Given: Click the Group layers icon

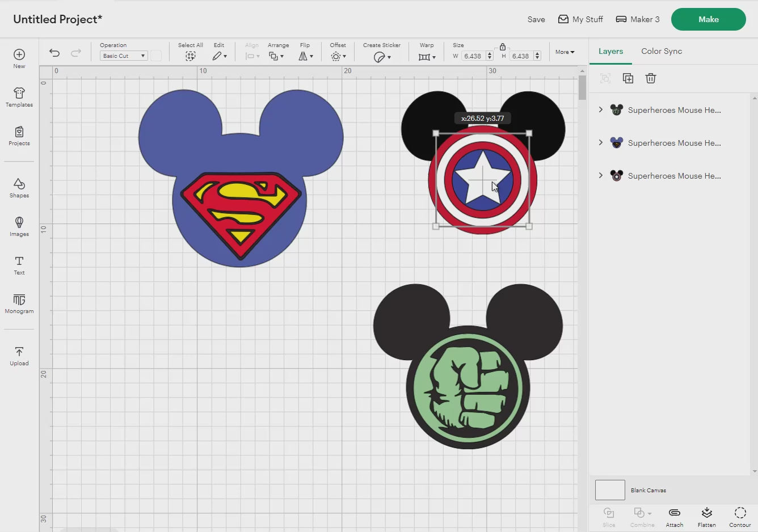Looking at the screenshot, I should coord(605,78).
